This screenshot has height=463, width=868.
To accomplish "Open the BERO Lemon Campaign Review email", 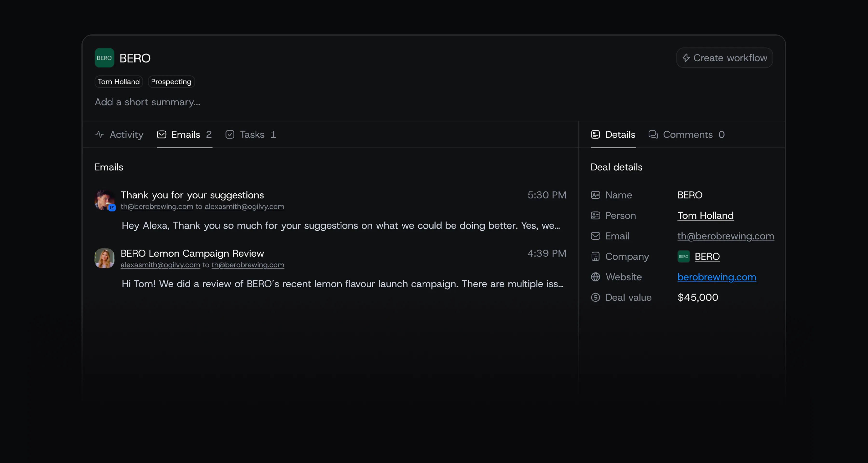I will pyautogui.click(x=192, y=253).
